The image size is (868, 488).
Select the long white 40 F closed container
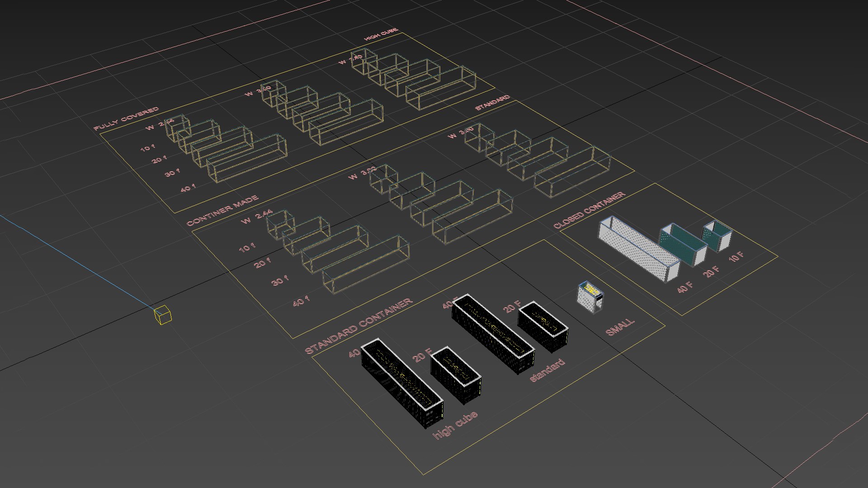tap(639, 249)
